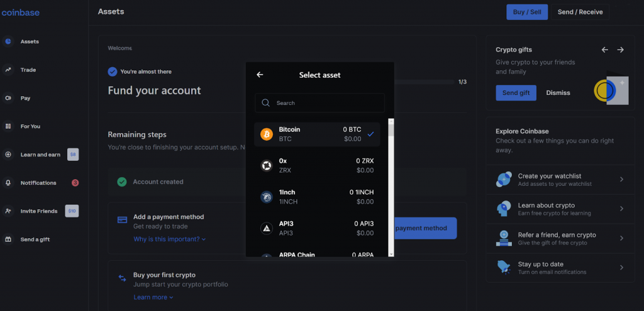Open Learn about crypto chevron
The width and height of the screenshot is (644, 311).
[x=621, y=209]
